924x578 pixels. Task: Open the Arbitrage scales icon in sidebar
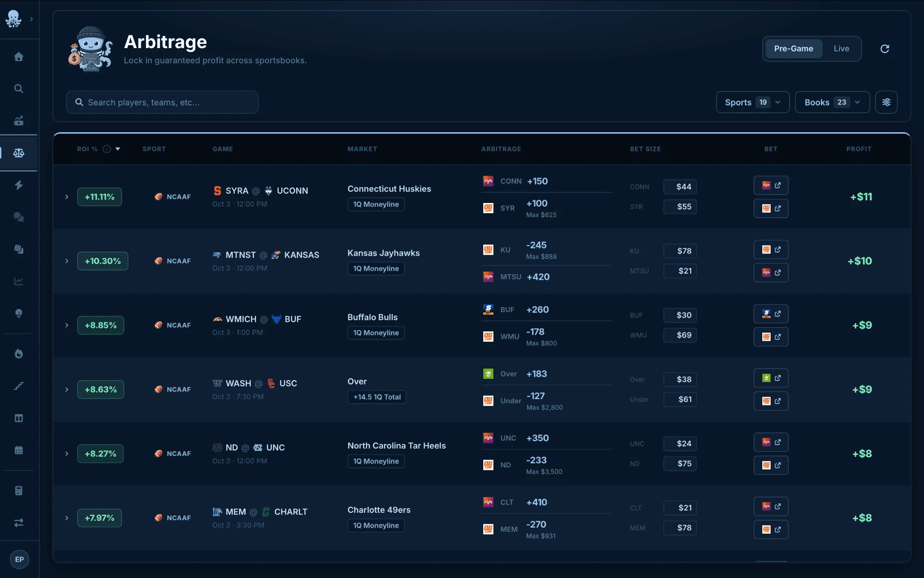[18, 153]
